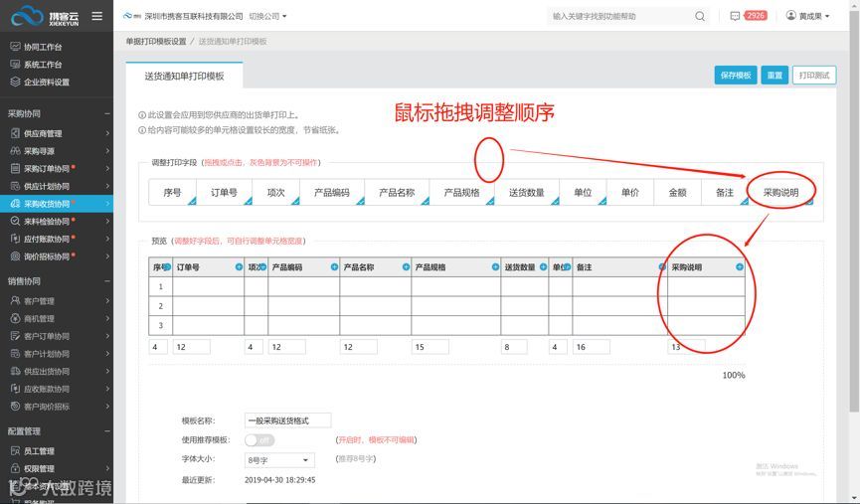Screen dimensions: 860x504
Task: Click the blue plus on 产品编码 preview column
Action: click(334, 266)
